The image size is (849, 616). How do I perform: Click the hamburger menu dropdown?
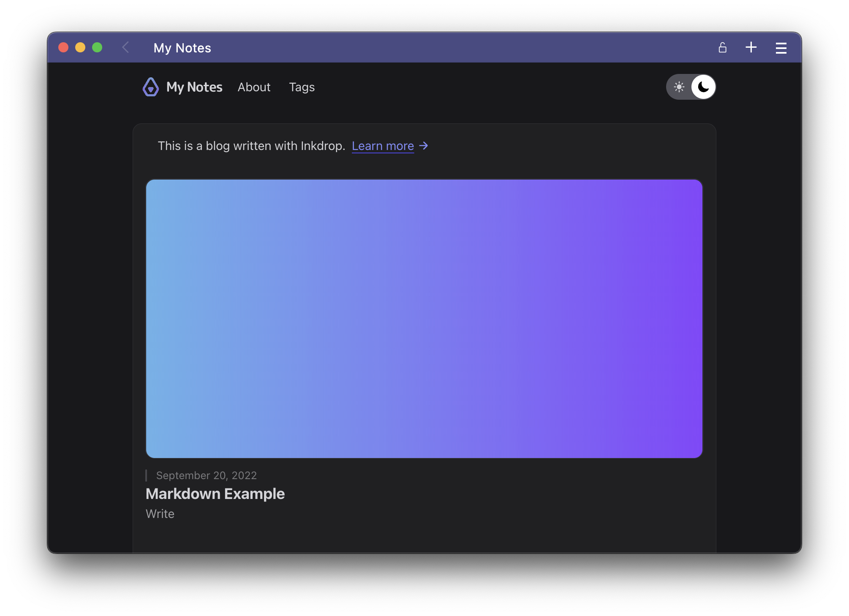click(x=781, y=47)
